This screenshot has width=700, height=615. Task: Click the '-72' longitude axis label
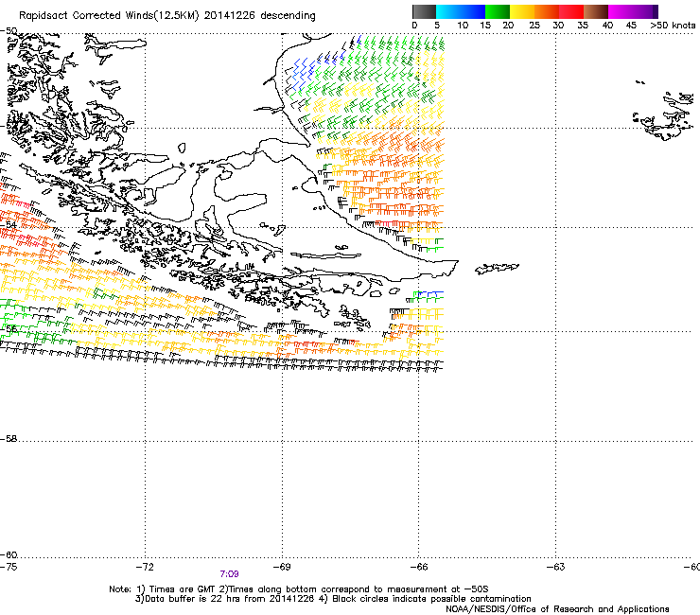coord(145,567)
